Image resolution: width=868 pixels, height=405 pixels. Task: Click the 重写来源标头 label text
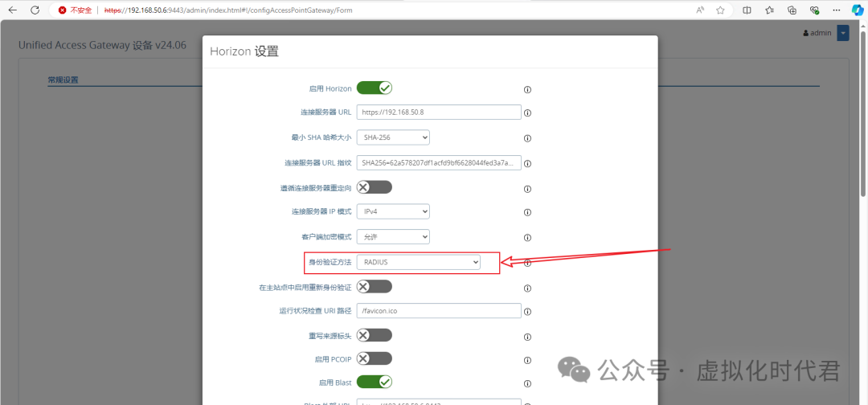click(x=330, y=336)
